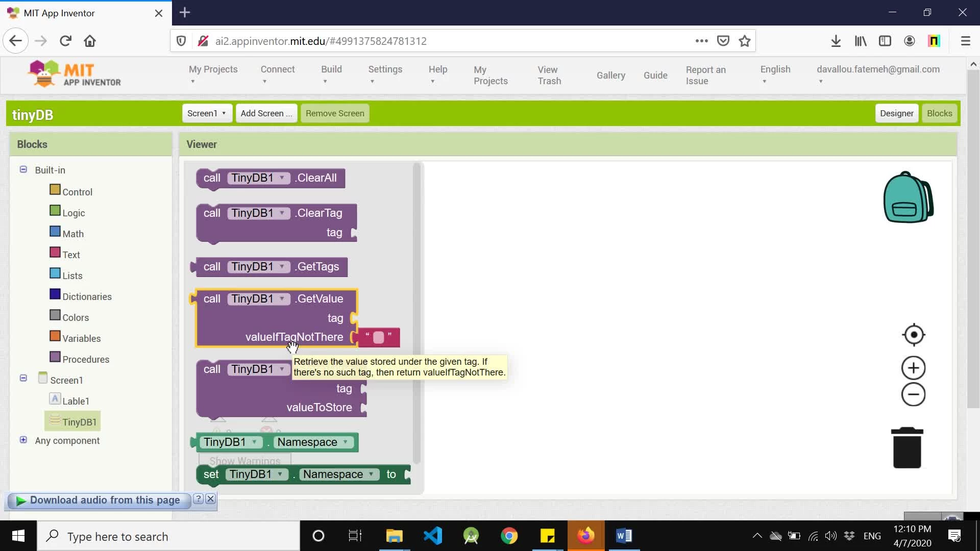Go to the browser home icon
Screen dimensions: 980x551
(x=90, y=41)
